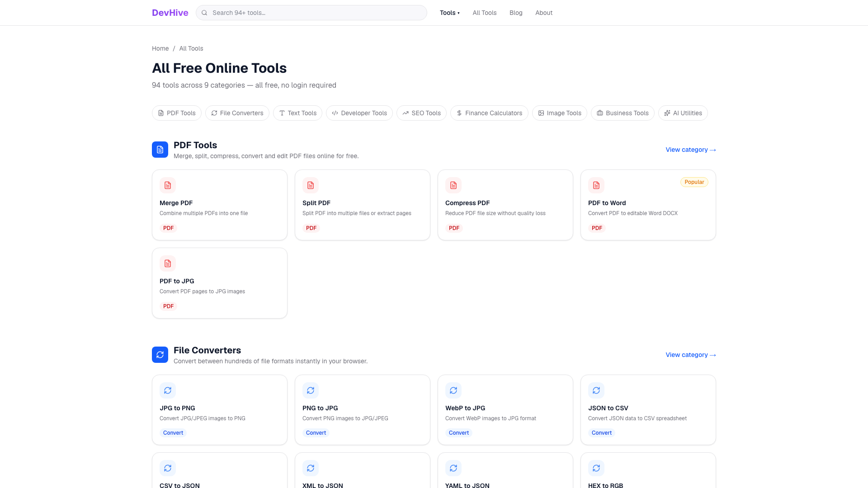The height and width of the screenshot is (488, 868).
Task: Click the Merge PDF card icon
Action: point(168,185)
